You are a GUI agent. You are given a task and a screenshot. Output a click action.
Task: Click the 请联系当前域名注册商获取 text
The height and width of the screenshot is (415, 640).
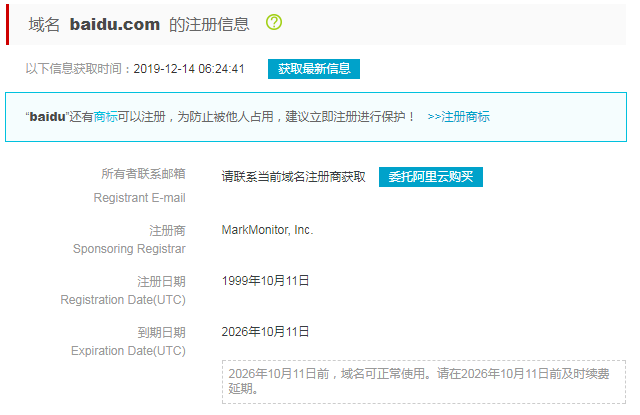(293, 177)
